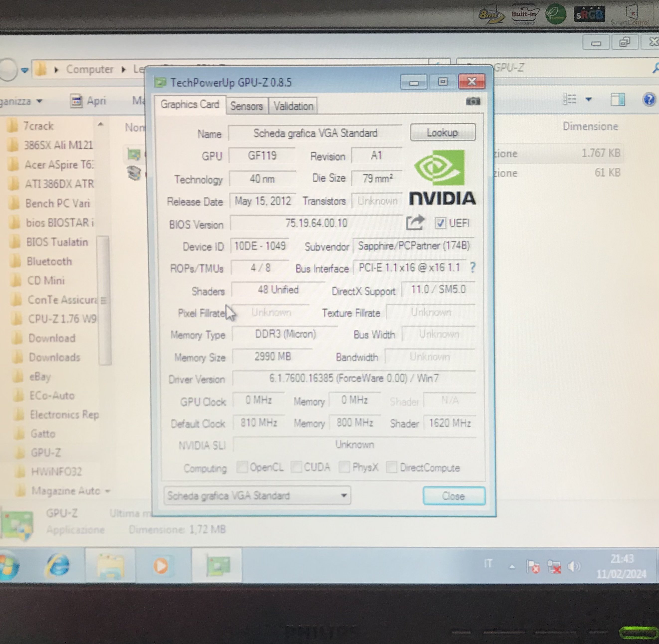659x644 pixels.
Task: Click the BIOS Version text field
Action: [x=316, y=223]
